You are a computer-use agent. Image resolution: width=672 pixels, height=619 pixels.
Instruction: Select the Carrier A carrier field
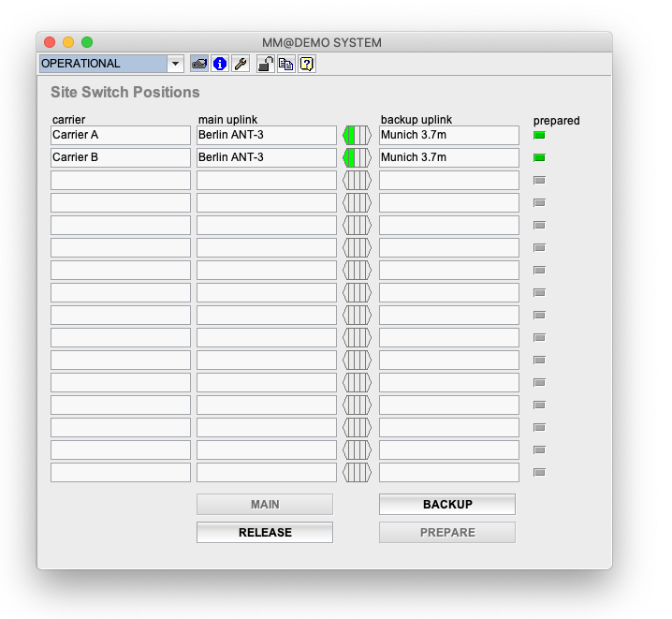(120, 135)
